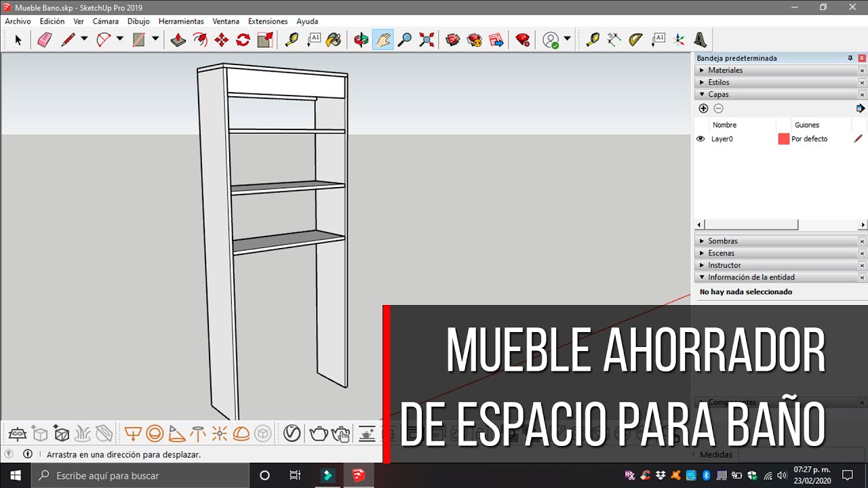Viewport: 868px width, 488px height.
Task: Add a V-Ray omni light
Action: [220, 433]
